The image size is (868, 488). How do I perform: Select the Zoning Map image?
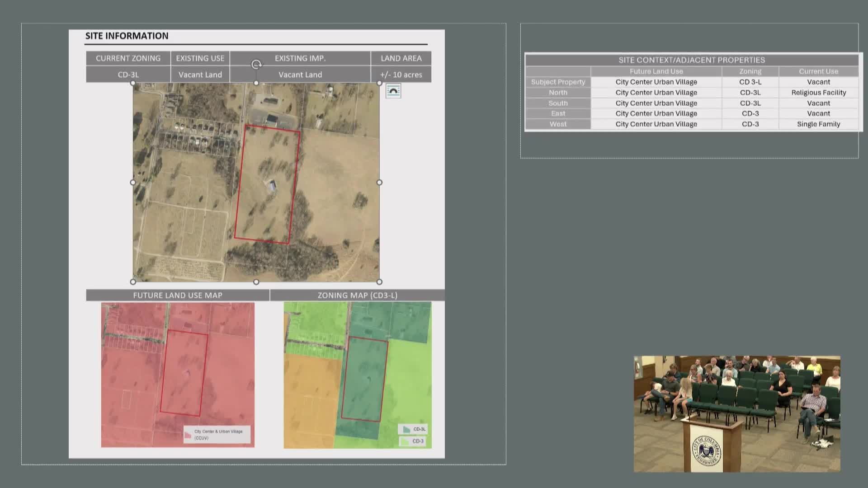(x=358, y=375)
